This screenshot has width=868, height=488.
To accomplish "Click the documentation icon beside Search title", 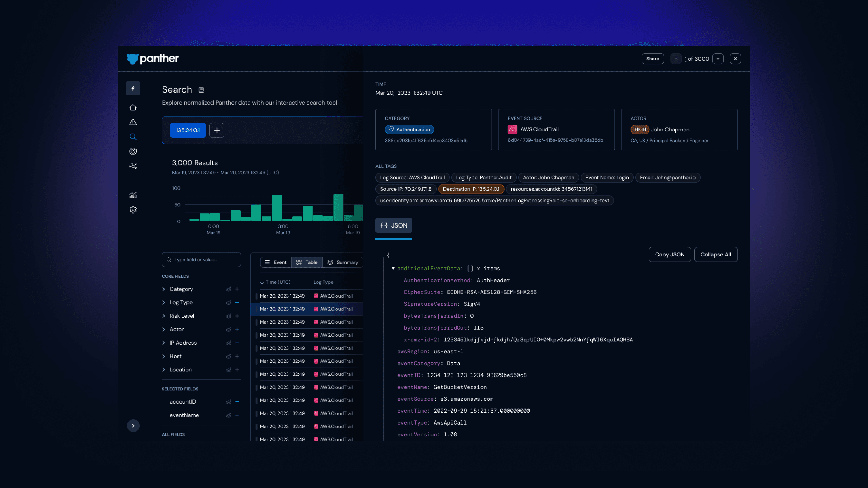I will [201, 90].
